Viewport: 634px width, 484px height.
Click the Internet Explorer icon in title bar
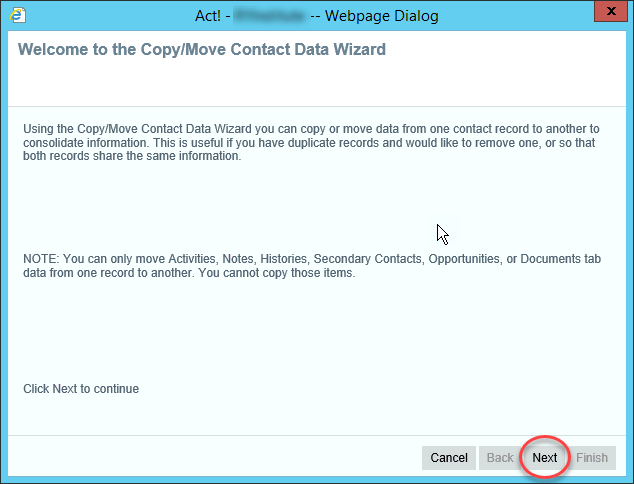(18, 15)
